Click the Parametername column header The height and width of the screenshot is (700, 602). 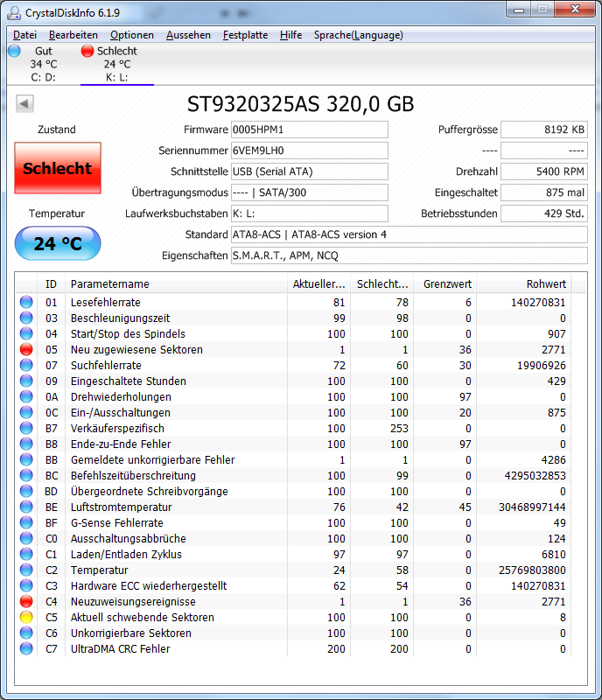point(176,283)
